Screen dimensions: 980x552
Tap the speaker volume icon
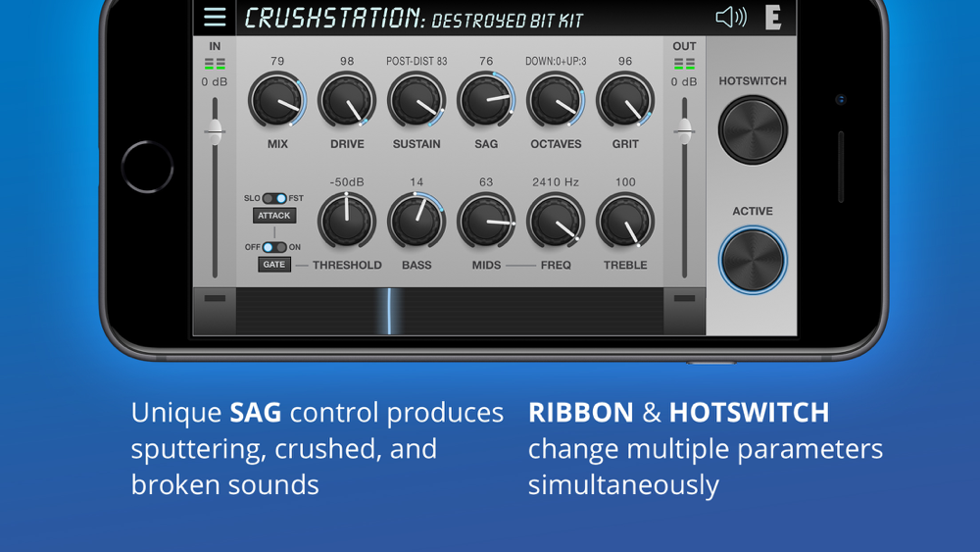click(731, 17)
